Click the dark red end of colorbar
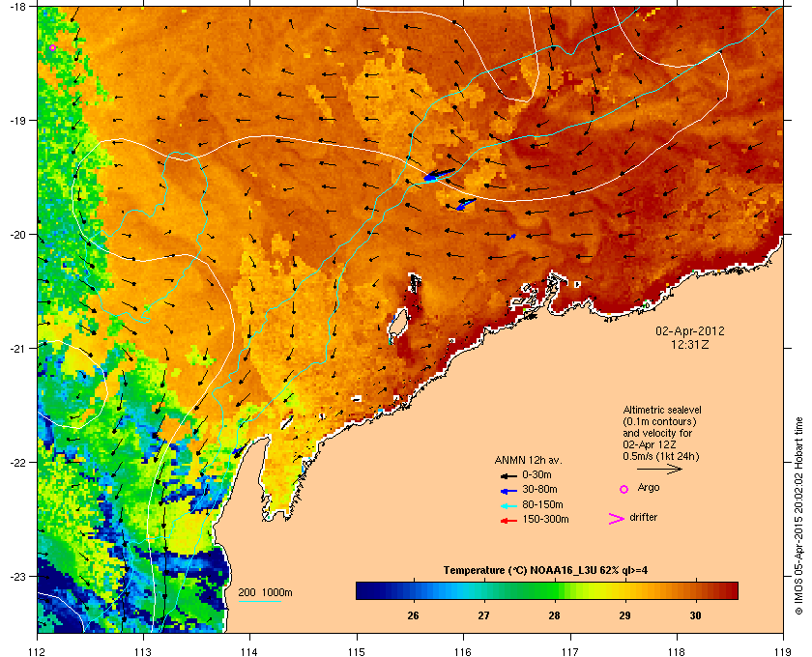This screenshot has width=812, height=657. tap(730, 590)
